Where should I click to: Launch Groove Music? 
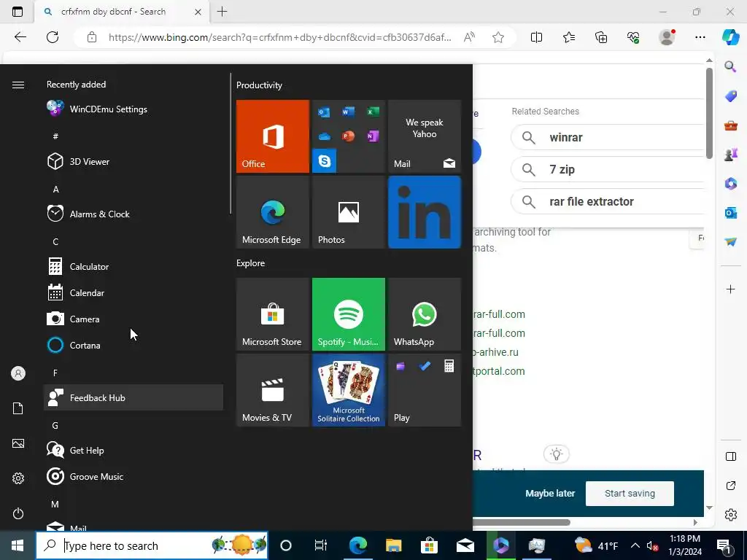tap(133, 476)
